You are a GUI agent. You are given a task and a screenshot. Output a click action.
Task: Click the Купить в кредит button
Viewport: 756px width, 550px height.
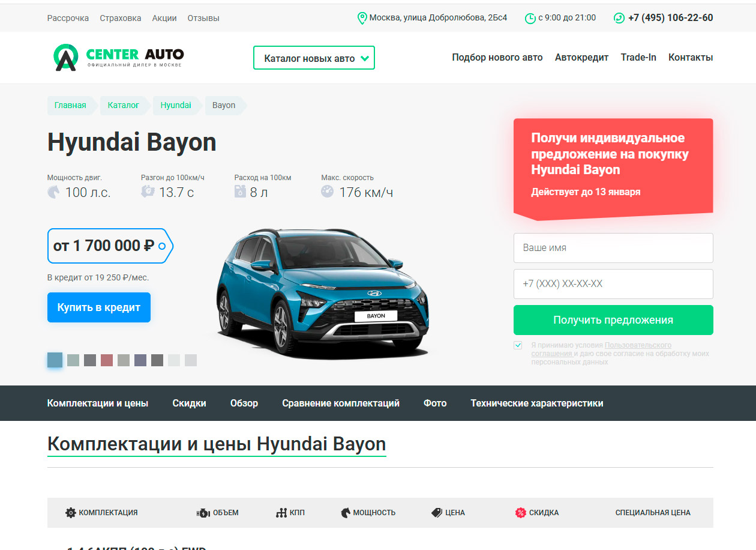99,307
